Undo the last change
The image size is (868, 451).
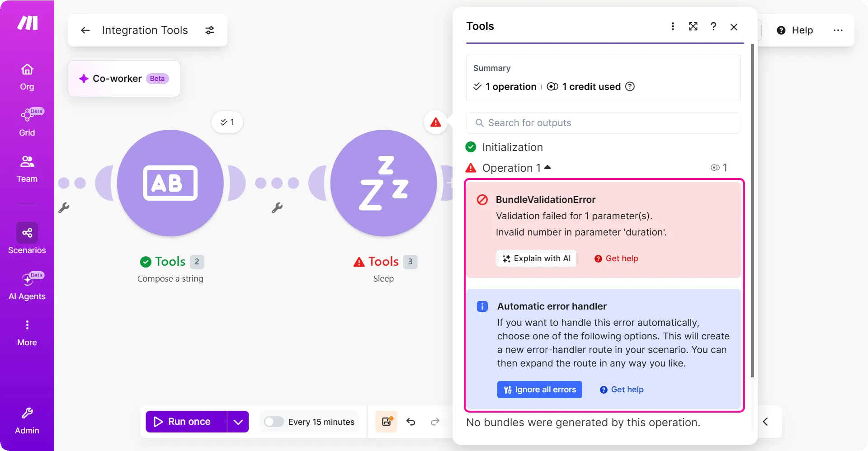pyautogui.click(x=410, y=422)
